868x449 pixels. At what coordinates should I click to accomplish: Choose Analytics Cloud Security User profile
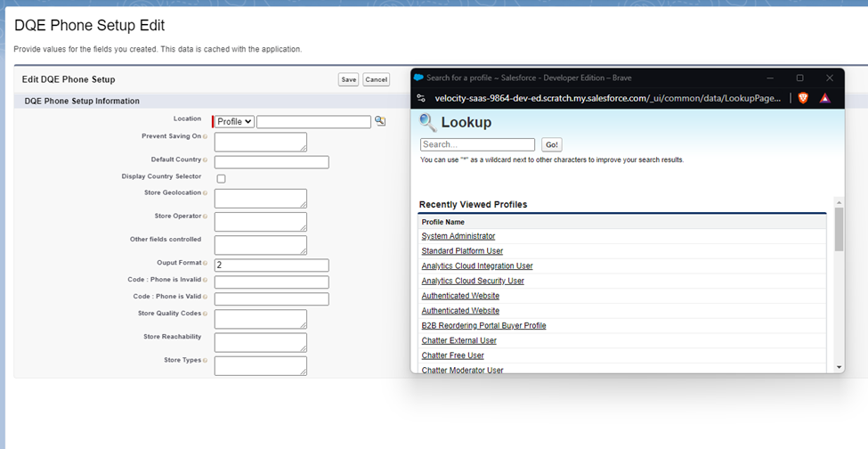[473, 282]
